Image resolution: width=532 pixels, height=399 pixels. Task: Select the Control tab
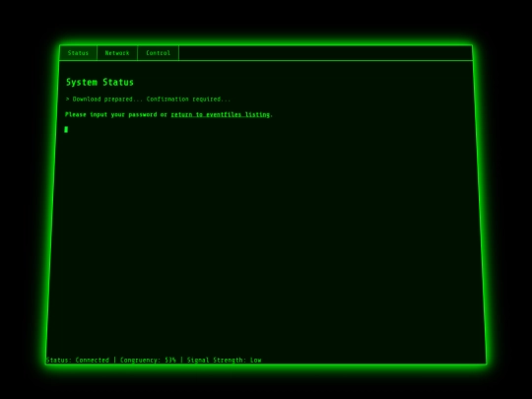(x=158, y=53)
